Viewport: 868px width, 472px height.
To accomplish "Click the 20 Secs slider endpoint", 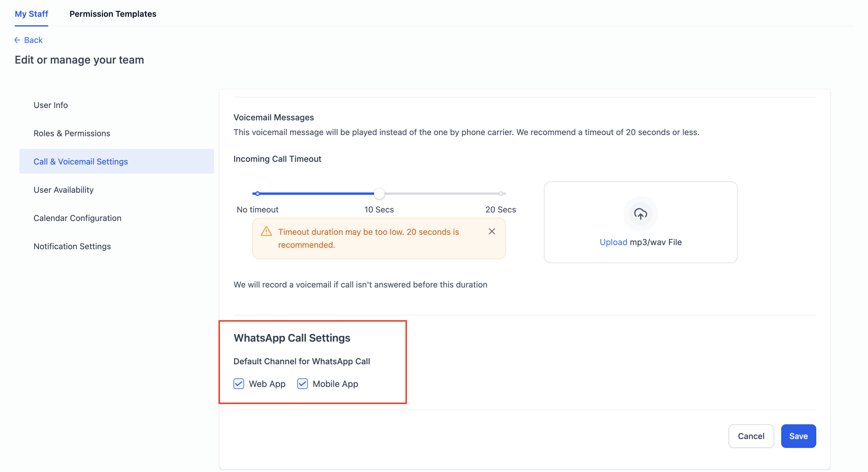I will 501,194.
